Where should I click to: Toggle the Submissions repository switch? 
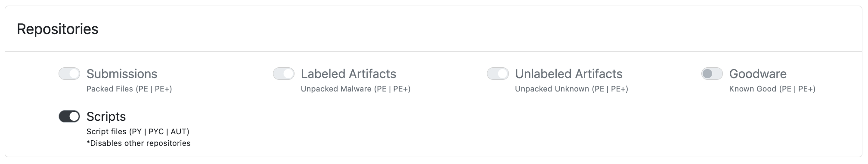[69, 74]
